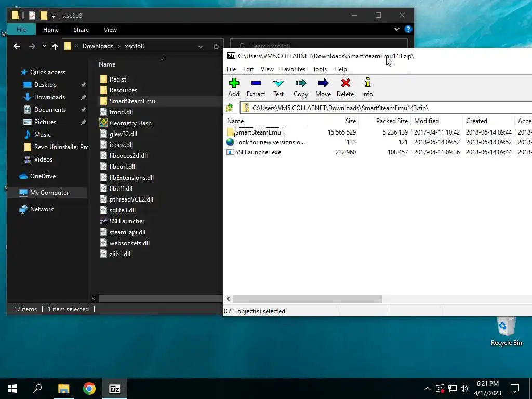
Task: Go up one folder in Explorer
Action: [55, 46]
